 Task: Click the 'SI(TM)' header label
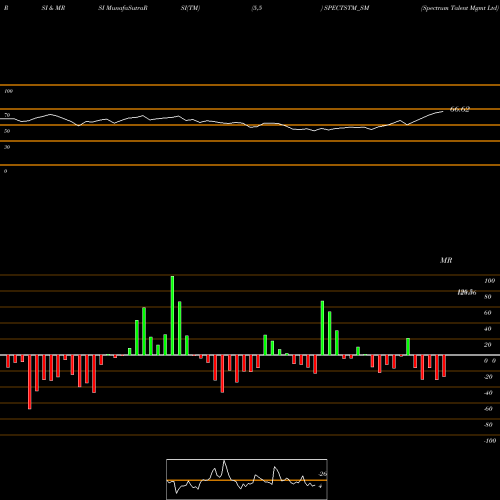[190, 8]
